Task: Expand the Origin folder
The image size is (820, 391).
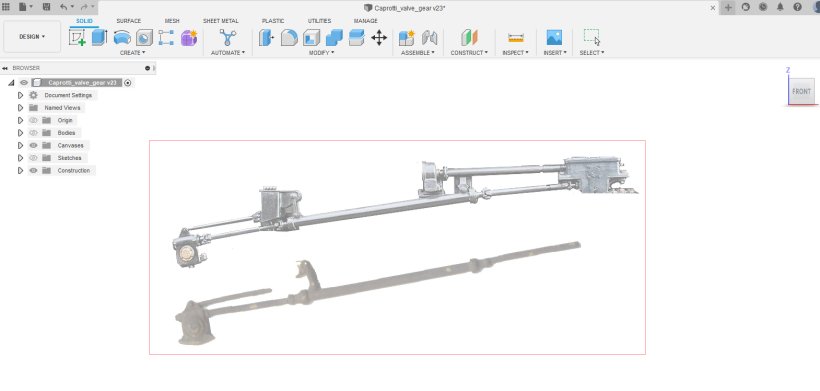Action: point(20,120)
